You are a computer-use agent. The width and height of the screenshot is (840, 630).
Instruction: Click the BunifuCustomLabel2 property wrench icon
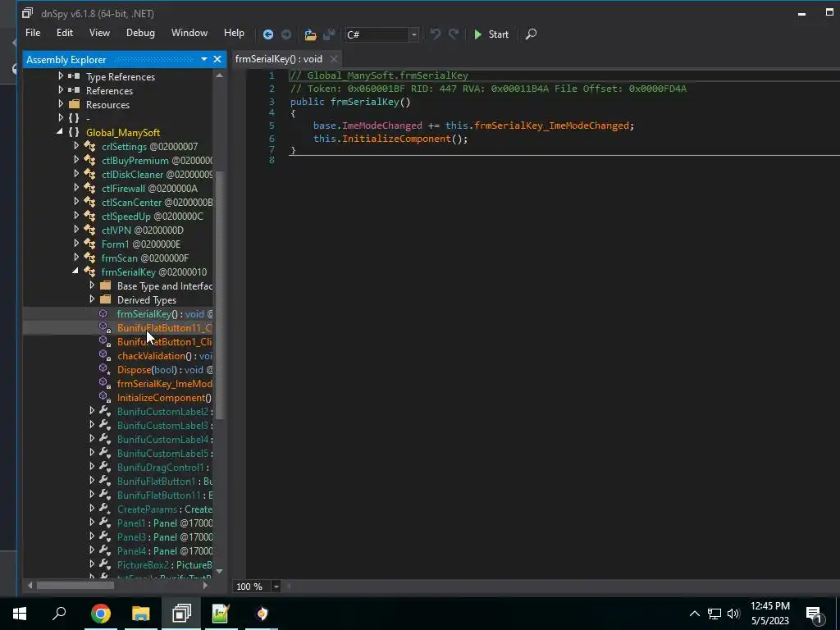click(x=105, y=412)
